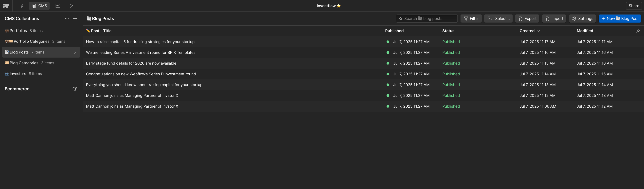This screenshot has width=644, height=189.
Task: Click the blog posts search field
Action: [427, 18]
